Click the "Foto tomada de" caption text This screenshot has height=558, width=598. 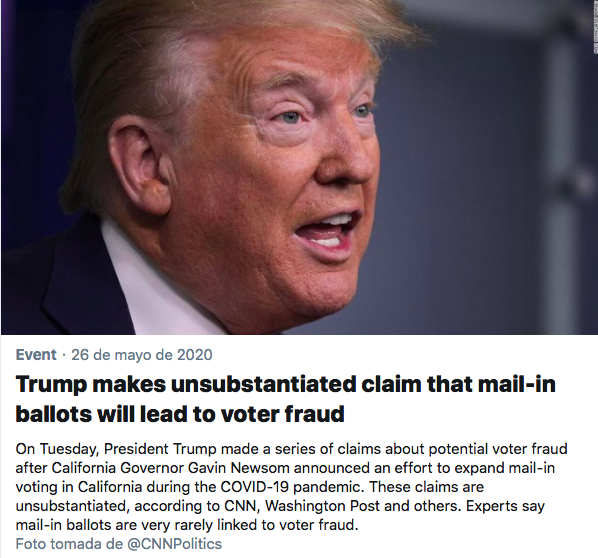[x=69, y=544]
